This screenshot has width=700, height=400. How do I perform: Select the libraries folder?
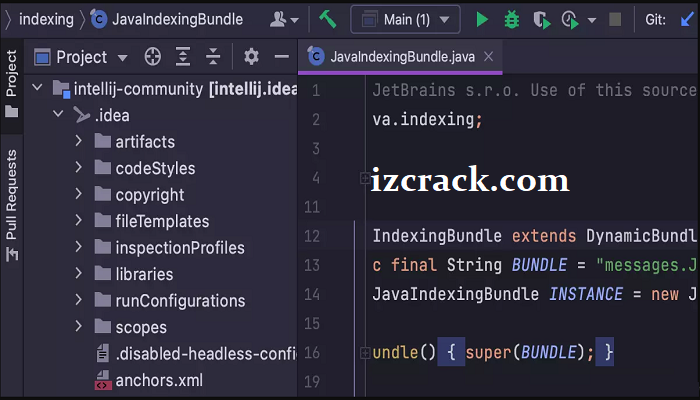pyautogui.click(x=161, y=274)
